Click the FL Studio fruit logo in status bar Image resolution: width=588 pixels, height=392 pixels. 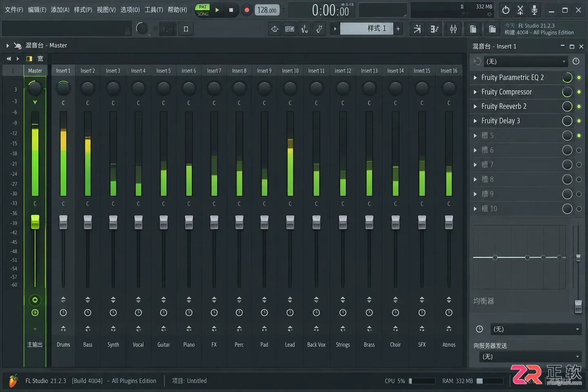click(13, 381)
